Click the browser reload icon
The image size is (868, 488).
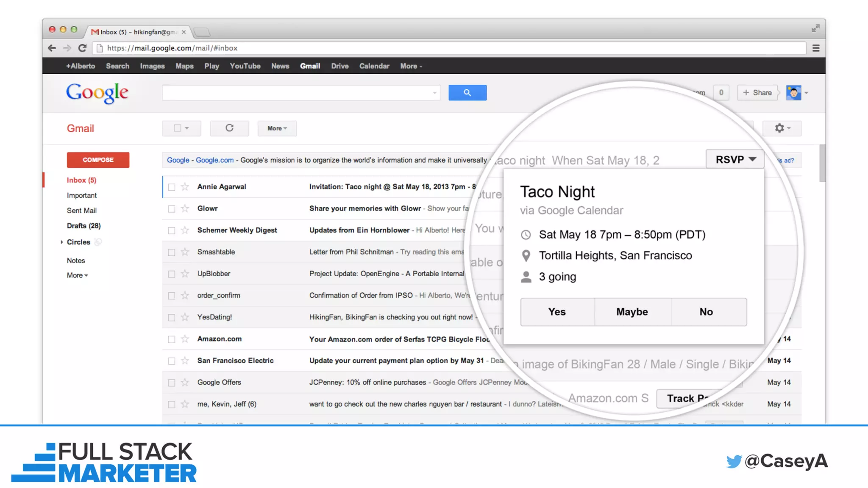(x=82, y=48)
